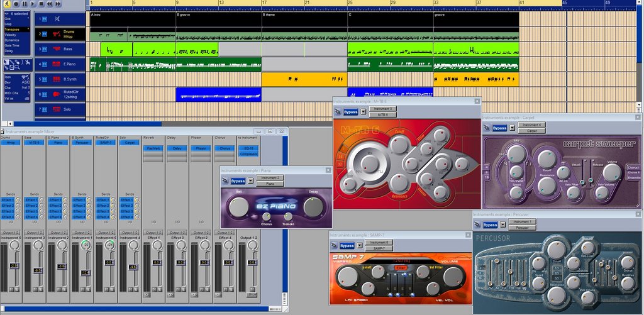Click the 'B theme' marker region in timeline

click(304, 19)
